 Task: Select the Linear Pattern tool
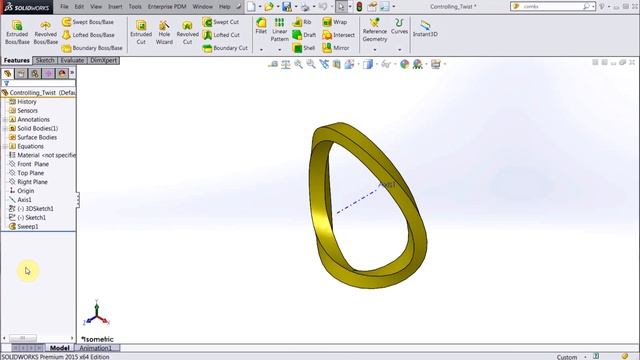tap(280, 30)
